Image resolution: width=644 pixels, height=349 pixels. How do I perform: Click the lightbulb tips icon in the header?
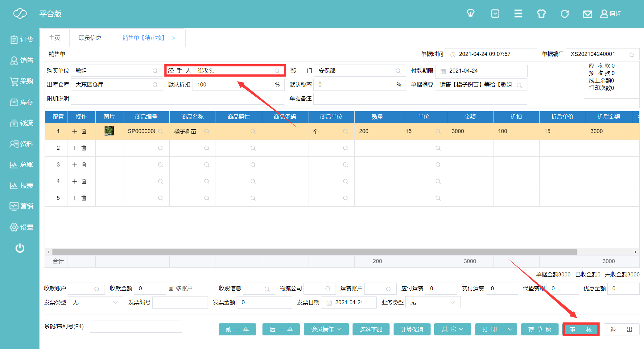470,14
